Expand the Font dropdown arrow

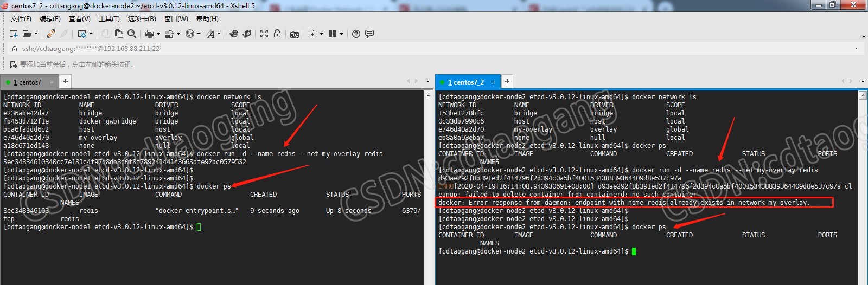click(219, 34)
